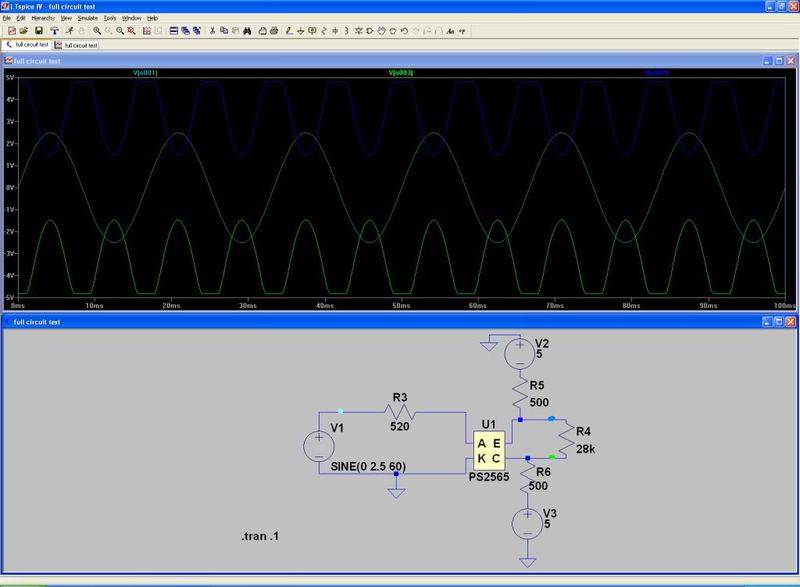
Task: Open the File menu
Action: coord(7,18)
